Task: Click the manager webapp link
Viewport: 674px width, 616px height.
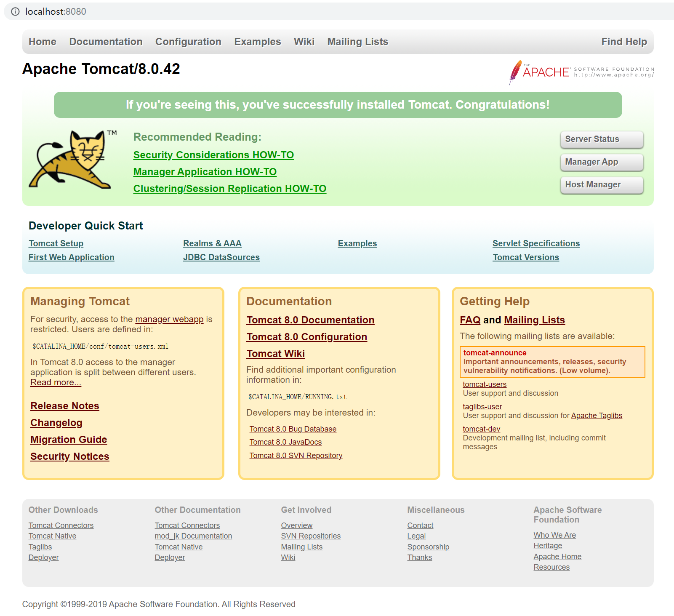Action: pyautogui.click(x=169, y=319)
